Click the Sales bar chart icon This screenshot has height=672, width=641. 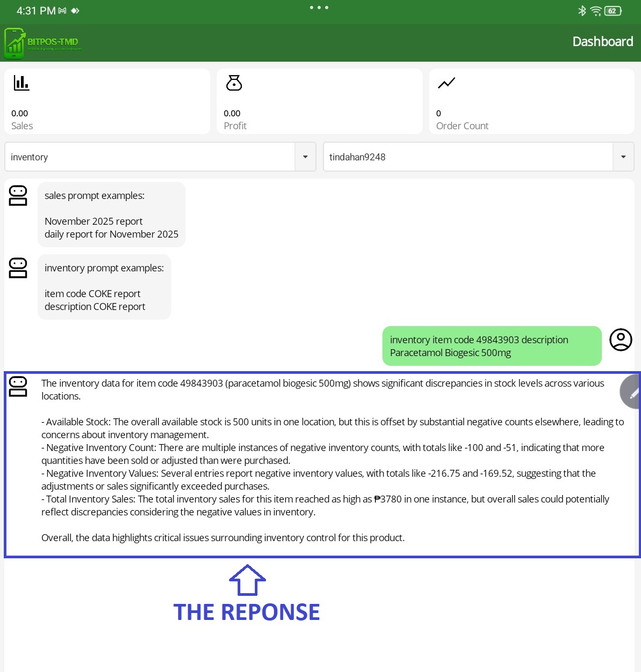[x=21, y=83]
